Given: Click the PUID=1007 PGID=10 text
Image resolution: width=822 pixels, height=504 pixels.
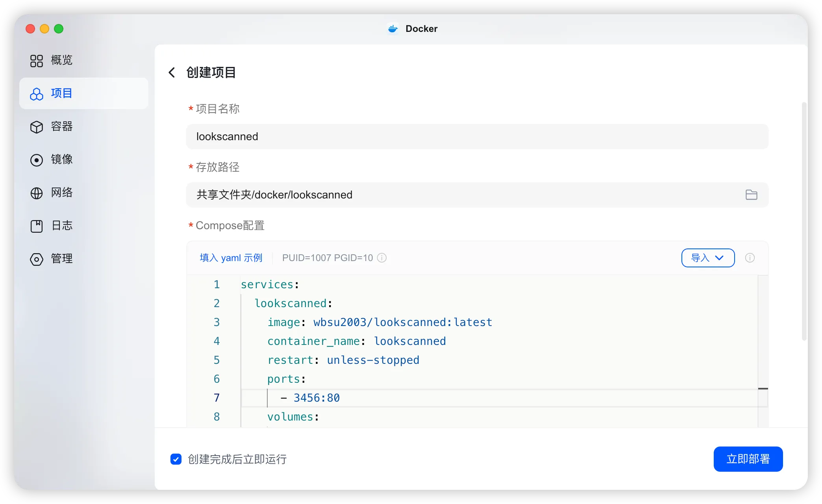Looking at the screenshot, I should [x=328, y=258].
